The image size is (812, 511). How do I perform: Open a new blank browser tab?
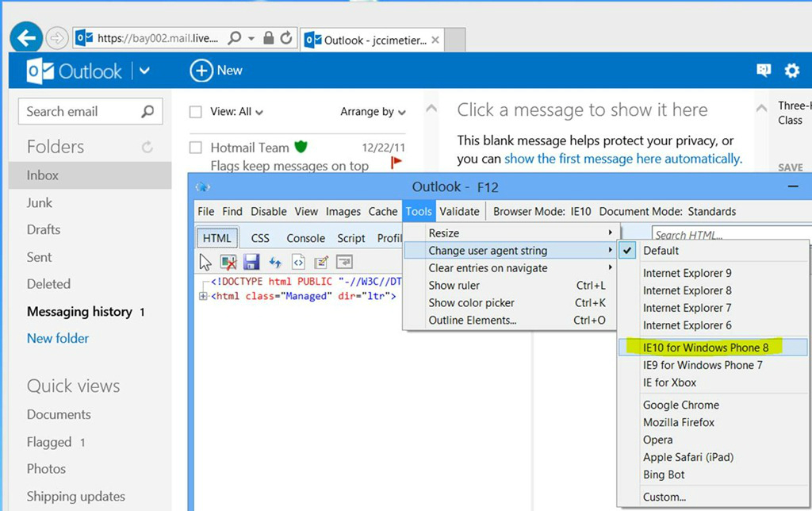[x=454, y=40]
